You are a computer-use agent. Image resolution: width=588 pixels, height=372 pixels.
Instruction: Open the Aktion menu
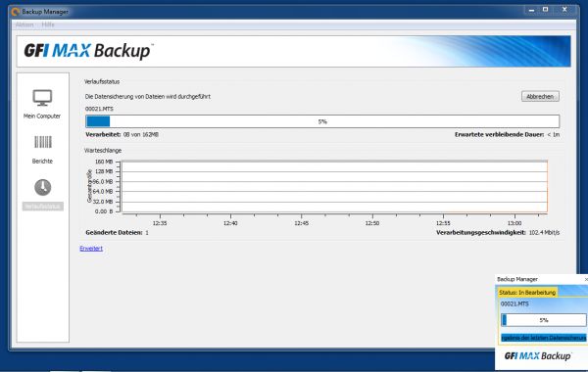tap(24, 24)
